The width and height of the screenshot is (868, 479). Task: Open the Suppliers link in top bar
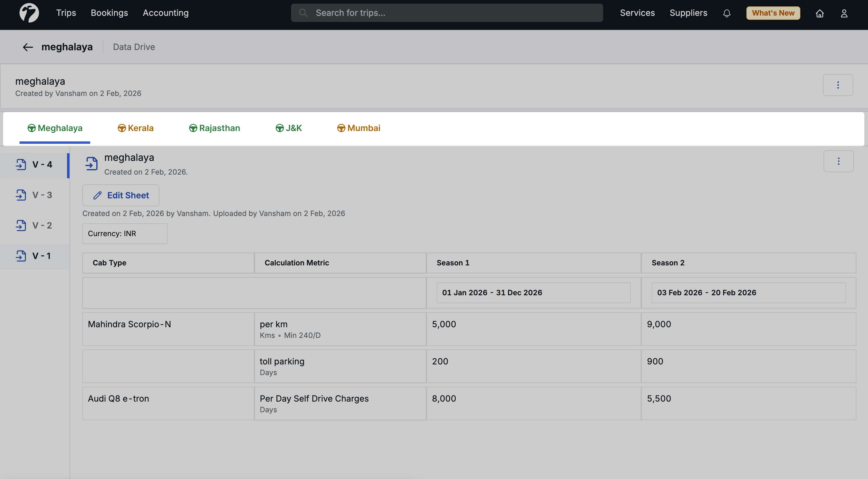688,13
